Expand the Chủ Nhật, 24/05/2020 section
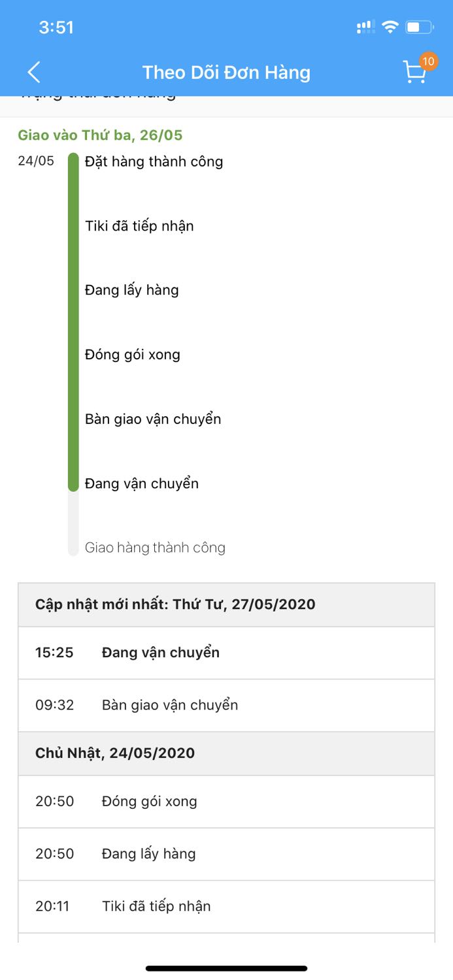The width and height of the screenshot is (453, 980). 226,753
